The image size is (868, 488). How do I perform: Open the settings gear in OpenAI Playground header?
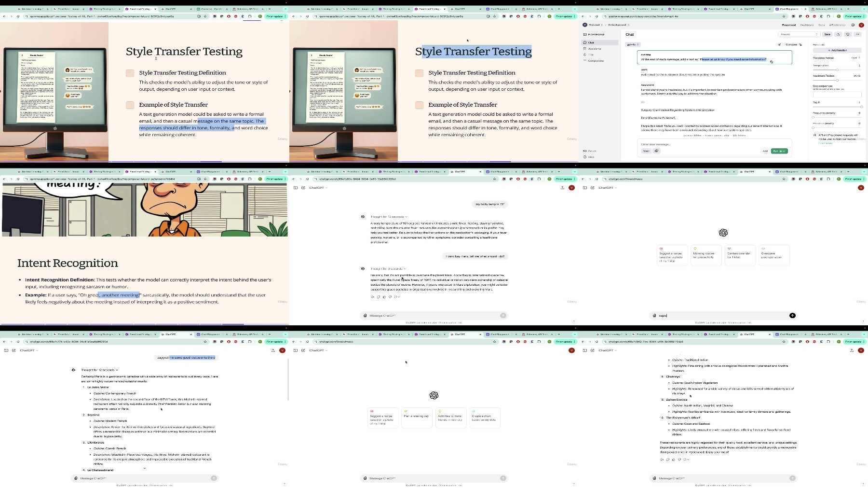point(853,25)
